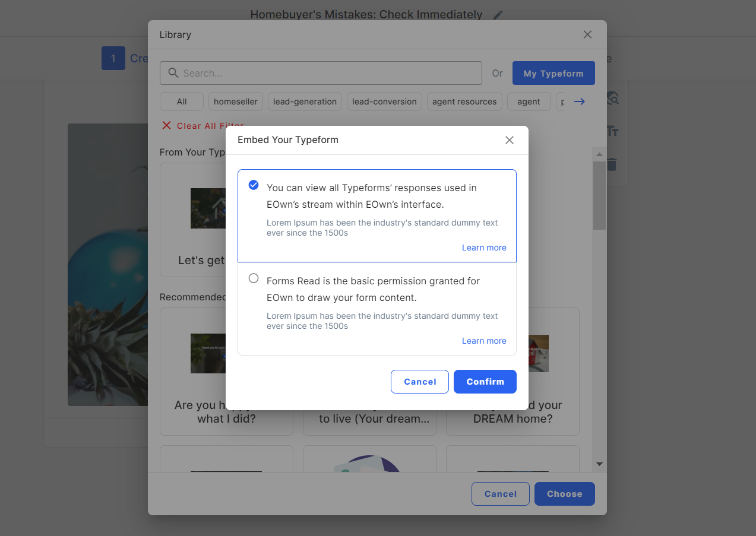756x536 pixels.
Task: Select the Forms Read basic permission option
Action: click(x=254, y=278)
